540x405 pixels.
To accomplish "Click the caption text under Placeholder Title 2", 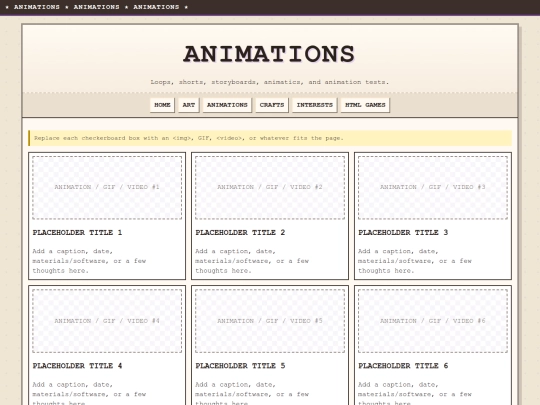I will [x=252, y=261].
